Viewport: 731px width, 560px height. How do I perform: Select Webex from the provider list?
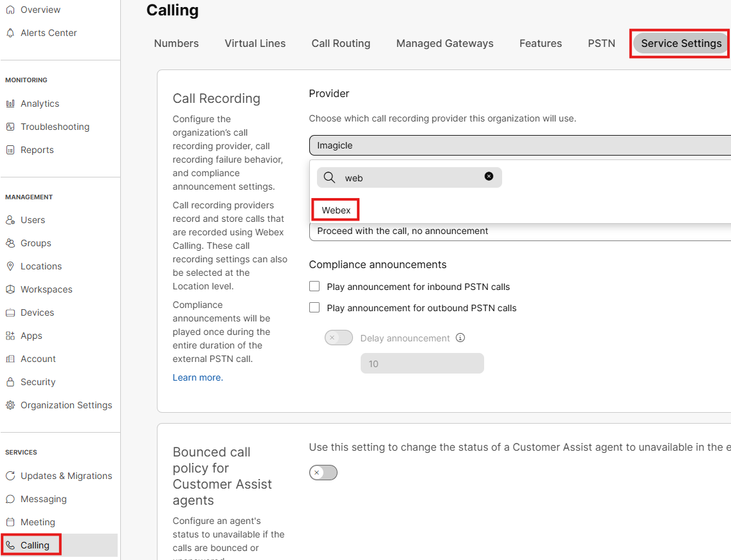[x=336, y=210]
